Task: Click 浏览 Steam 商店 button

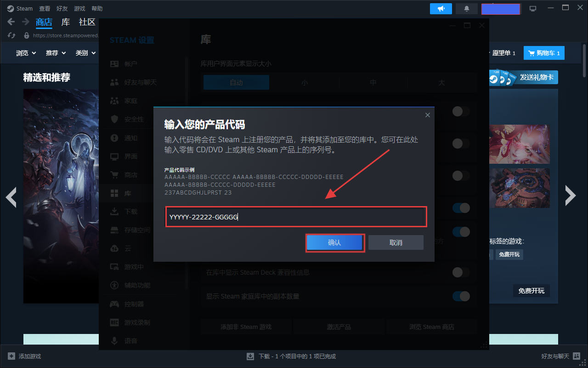Action: point(432,327)
